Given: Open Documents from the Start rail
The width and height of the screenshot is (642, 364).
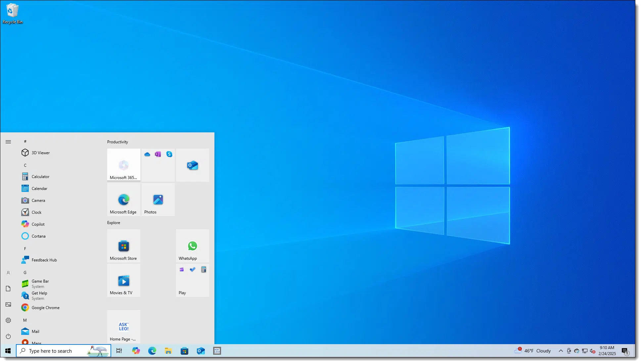Looking at the screenshot, I should tap(8, 289).
